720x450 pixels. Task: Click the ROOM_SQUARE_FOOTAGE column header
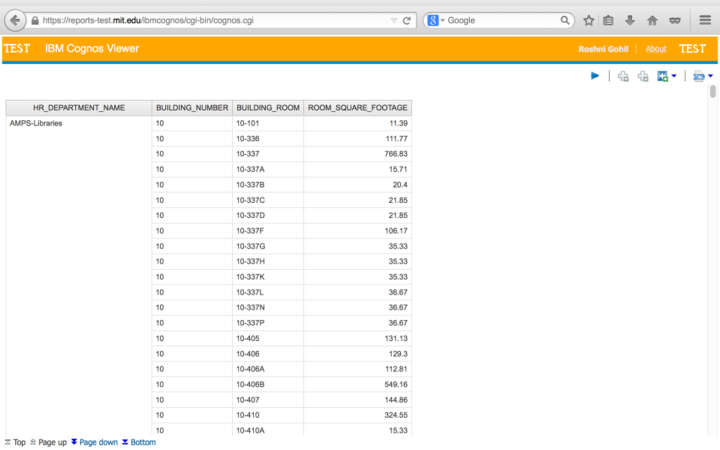pos(357,108)
